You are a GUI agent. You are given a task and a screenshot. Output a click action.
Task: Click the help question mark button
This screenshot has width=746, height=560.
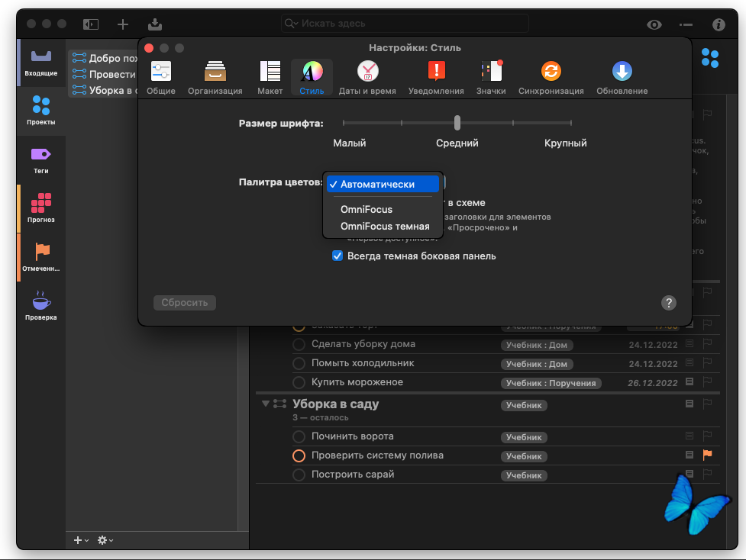click(x=668, y=303)
